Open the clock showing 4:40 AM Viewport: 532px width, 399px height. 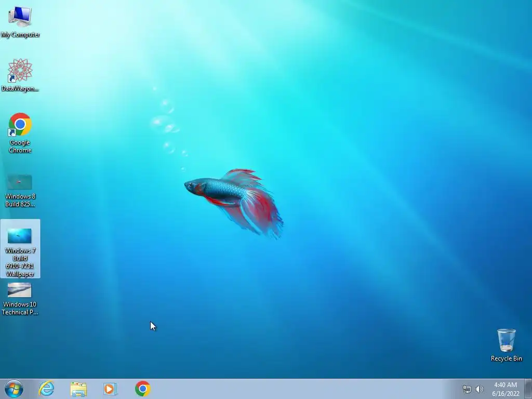pos(506,385)
